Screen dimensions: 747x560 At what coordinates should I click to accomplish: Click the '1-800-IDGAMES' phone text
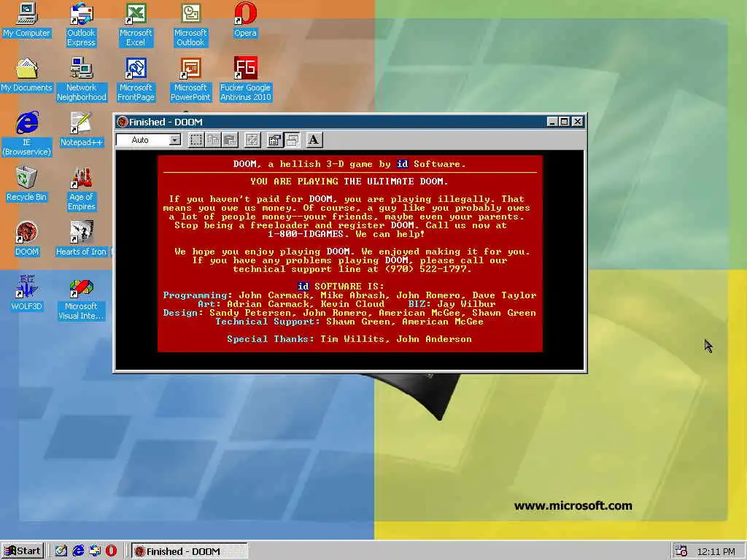point(306,234)
